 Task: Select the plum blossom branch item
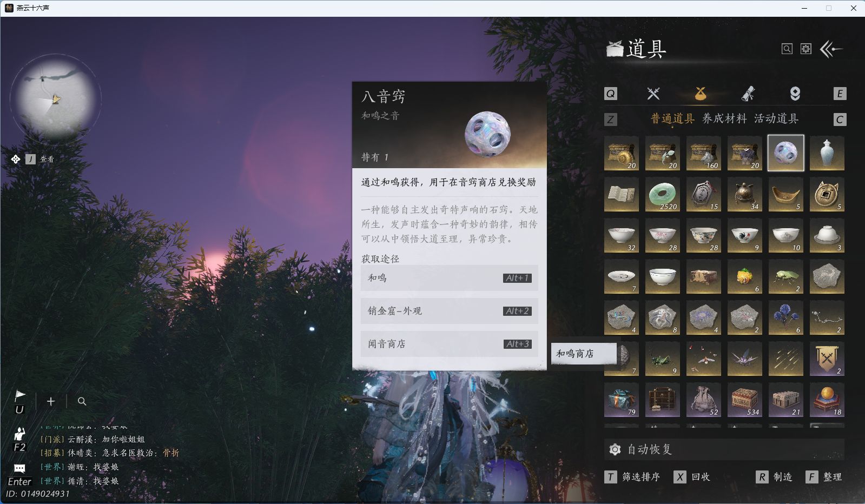point(827,317)
